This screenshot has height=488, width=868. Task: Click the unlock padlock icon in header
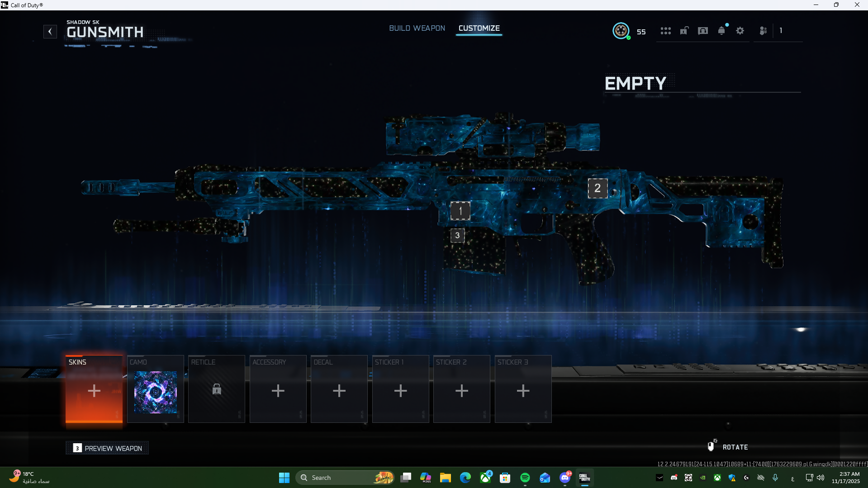tap(684, 31)
